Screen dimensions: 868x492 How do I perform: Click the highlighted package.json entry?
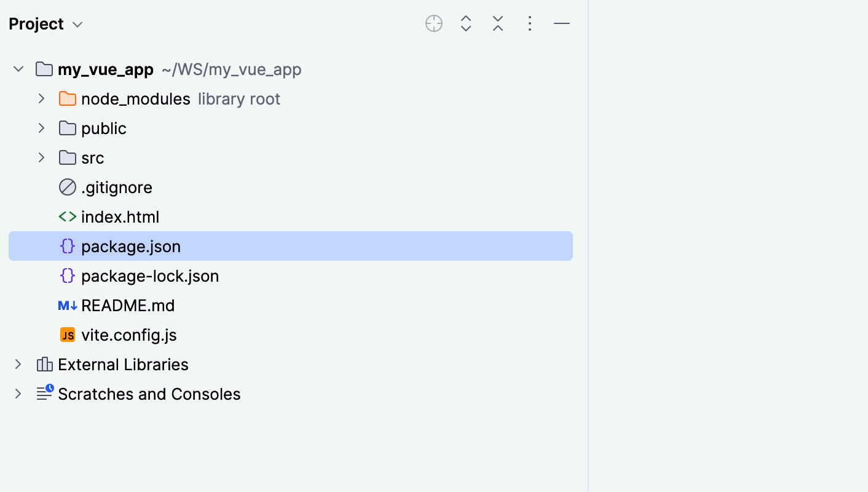pos(131,246)
